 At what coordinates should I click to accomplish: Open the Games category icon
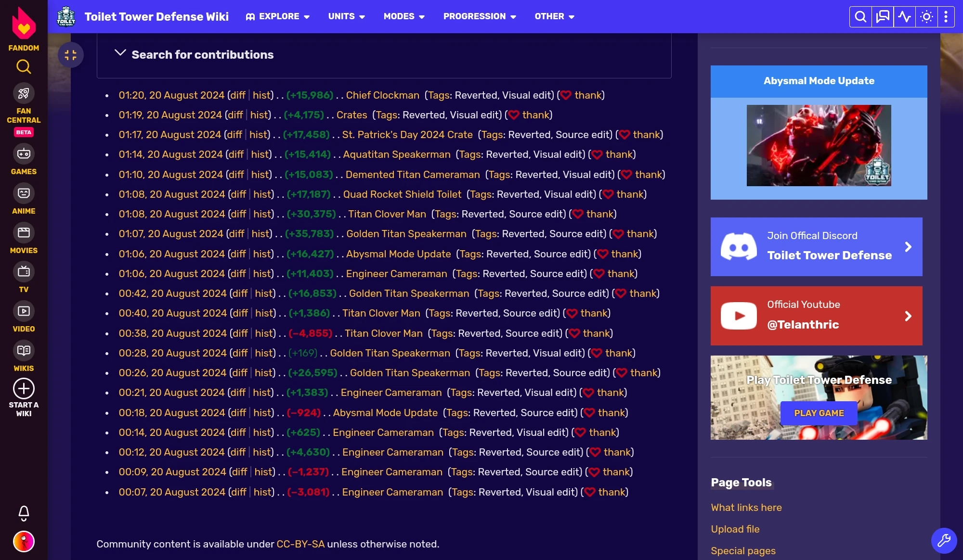[24, 154]
